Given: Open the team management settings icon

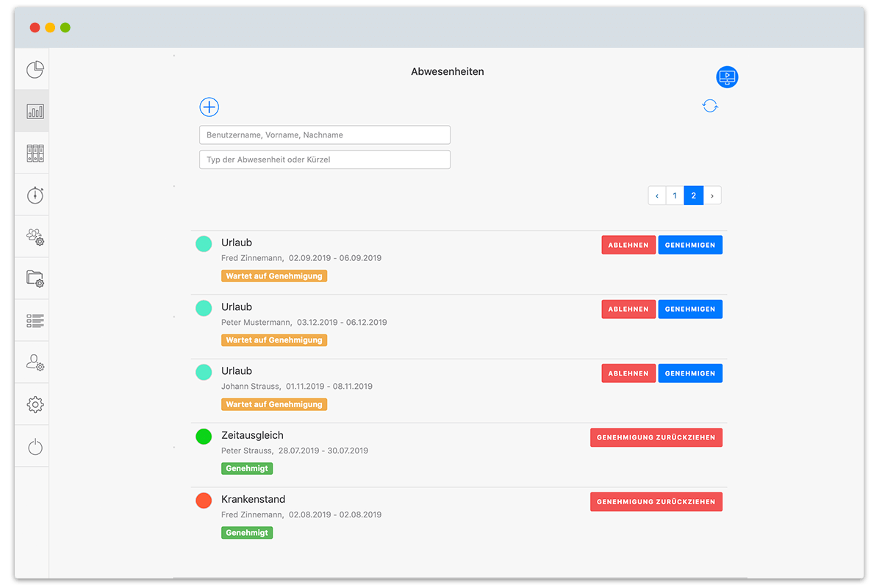Looking at the screenshot, I should [34, 236].
